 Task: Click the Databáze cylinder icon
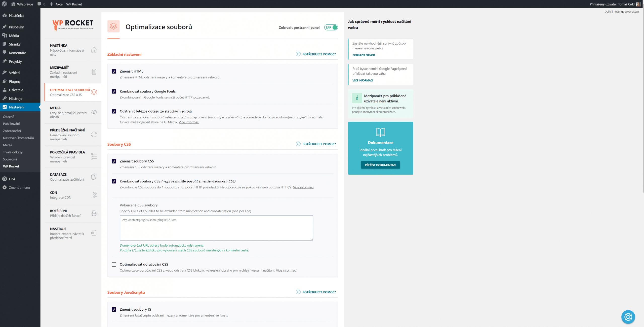(94, 177)
